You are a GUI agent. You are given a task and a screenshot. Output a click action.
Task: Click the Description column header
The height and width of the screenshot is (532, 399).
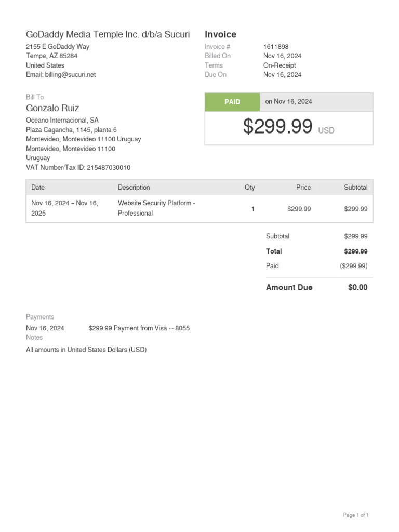[134, 188]
